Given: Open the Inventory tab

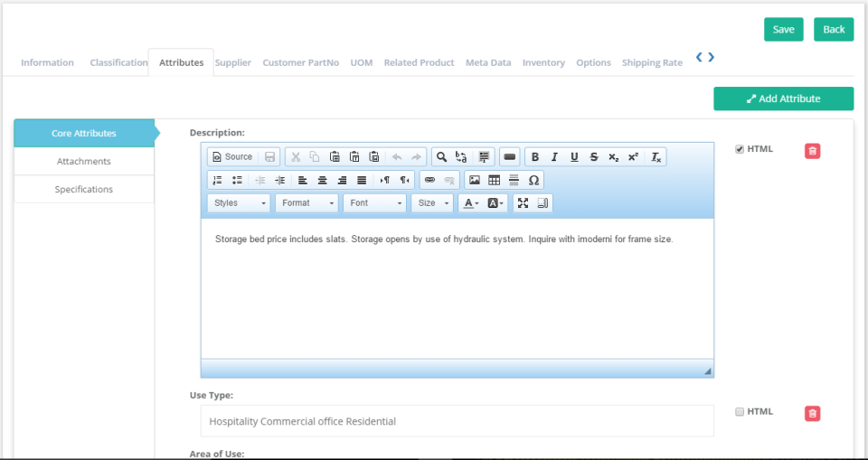Looking at the screenshot, I should pos(543,62).
